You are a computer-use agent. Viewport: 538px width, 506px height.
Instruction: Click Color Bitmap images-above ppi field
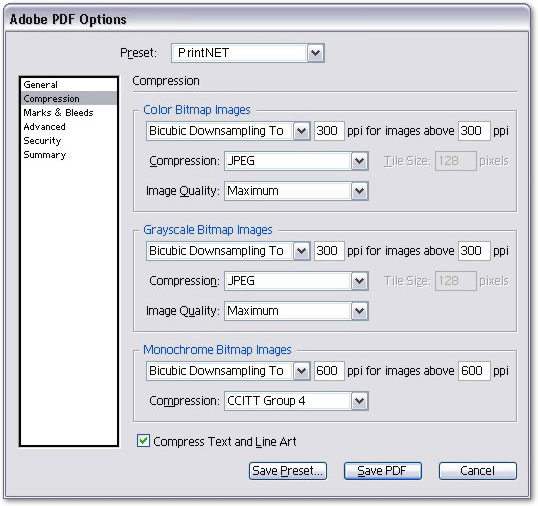click(474, 131)
